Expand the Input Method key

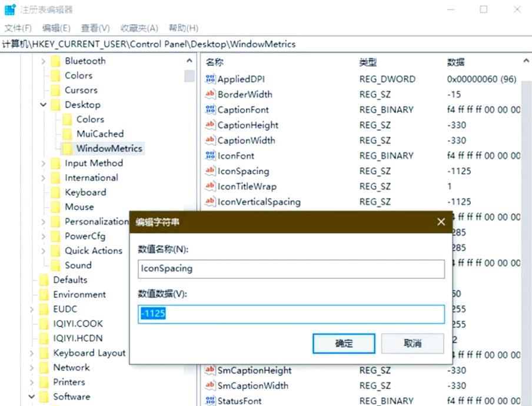tap(42, 163)
